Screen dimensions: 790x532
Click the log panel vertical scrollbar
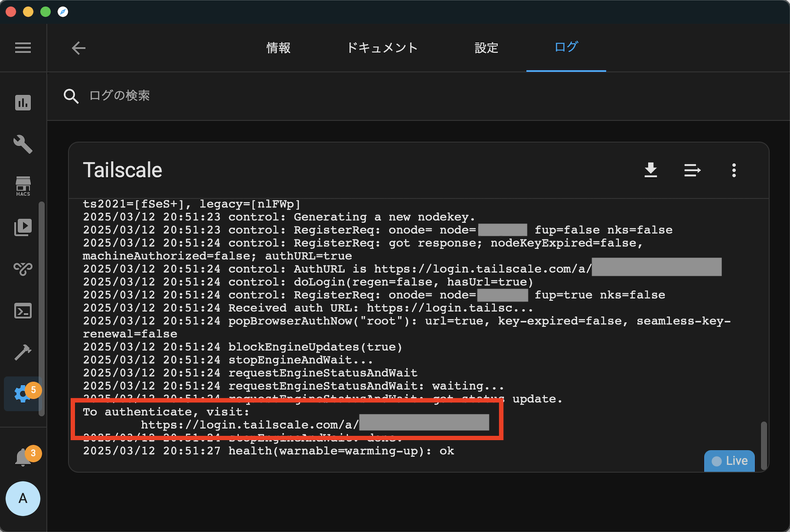click(x=764, y=446)
